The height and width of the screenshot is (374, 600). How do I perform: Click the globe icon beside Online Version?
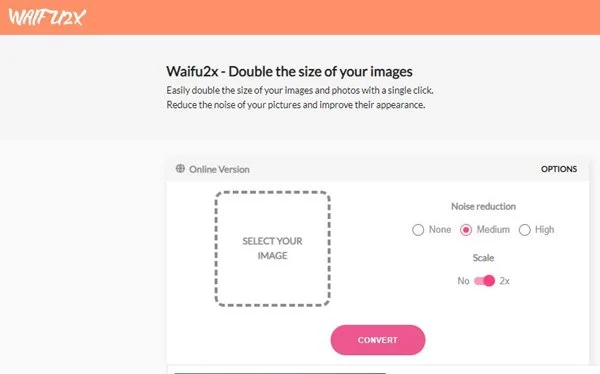tap(180, 168)
